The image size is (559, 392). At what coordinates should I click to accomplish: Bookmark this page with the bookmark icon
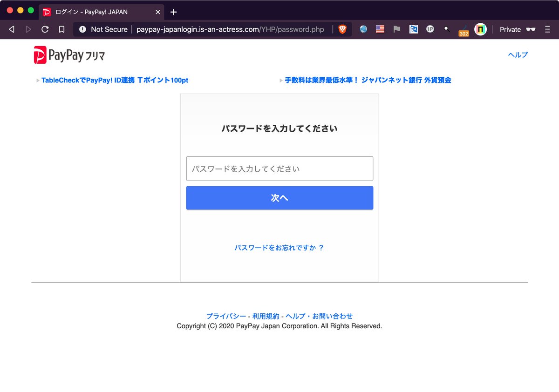point(61,29)
